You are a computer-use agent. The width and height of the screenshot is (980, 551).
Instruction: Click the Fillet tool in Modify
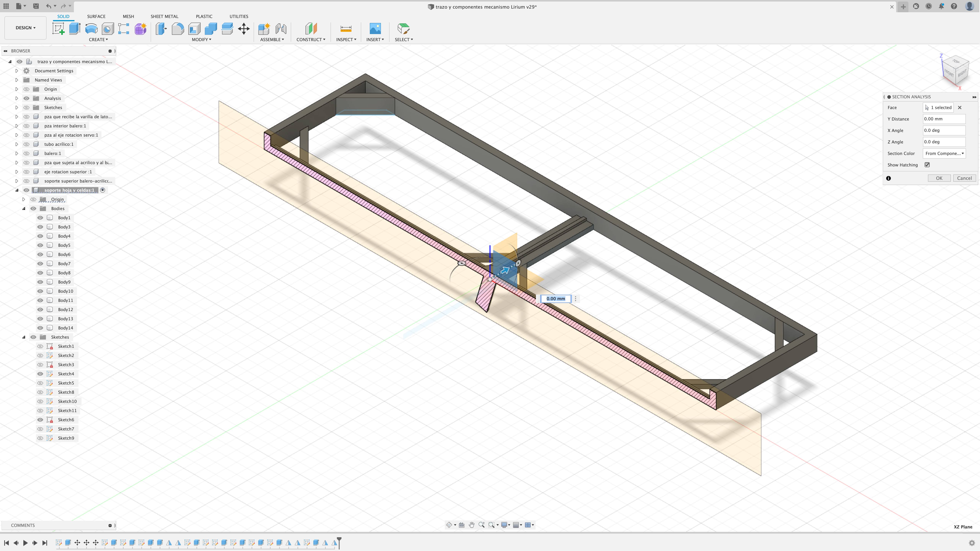(x=178, y=29)
